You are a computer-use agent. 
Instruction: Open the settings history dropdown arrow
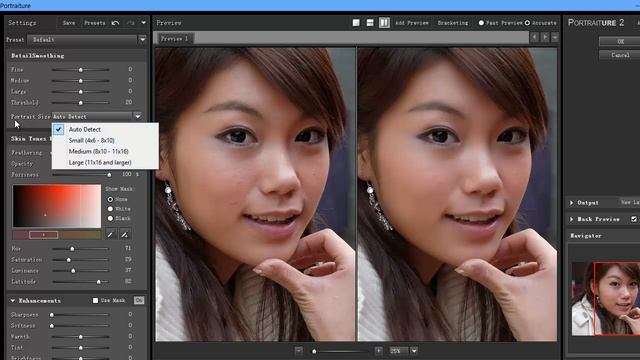tap(143, 23)
